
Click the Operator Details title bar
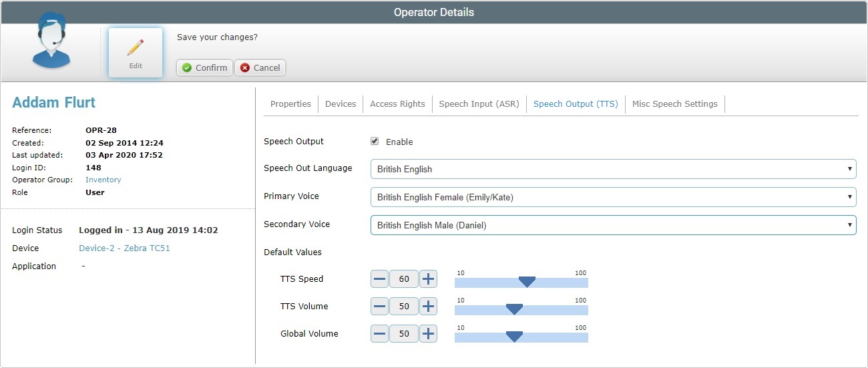pos(434,12)
